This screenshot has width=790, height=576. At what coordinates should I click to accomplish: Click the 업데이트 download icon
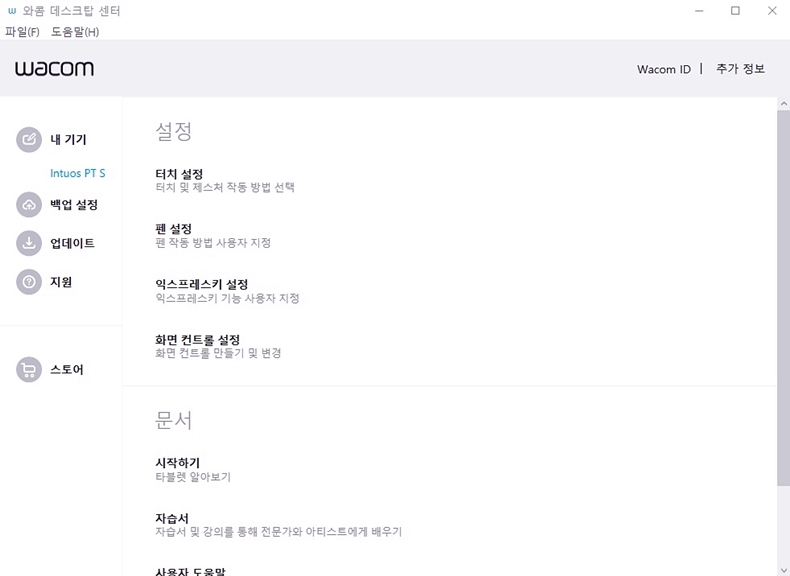click(29, 243)
